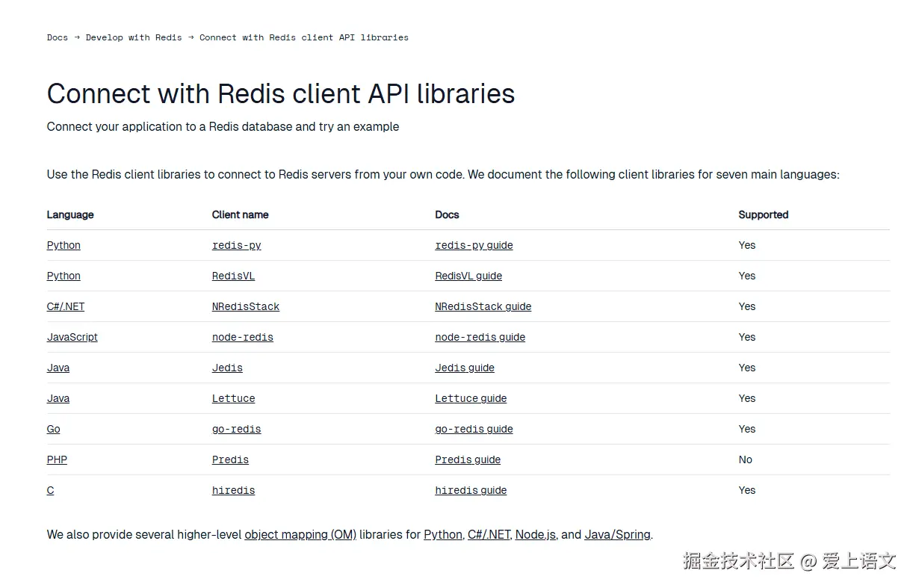
Task: Open the node-redis client link
Action: [x=243, y=337]
